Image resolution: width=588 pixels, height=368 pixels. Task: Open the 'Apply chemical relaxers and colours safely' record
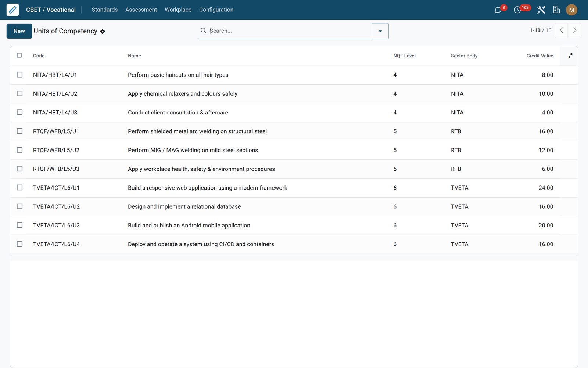coord(183,94)
